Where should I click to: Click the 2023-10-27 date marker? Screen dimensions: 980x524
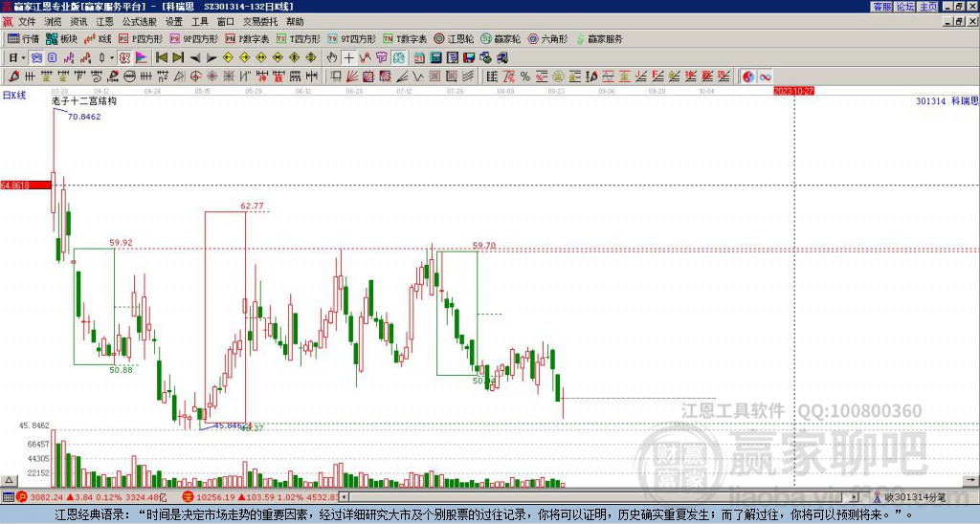pos(793,91)
